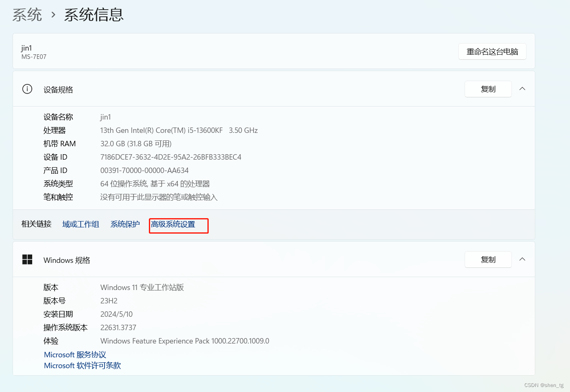Open Microsoft 服务协议 link
Viewport: 570px width, 392px height.
tap(75, 355)
